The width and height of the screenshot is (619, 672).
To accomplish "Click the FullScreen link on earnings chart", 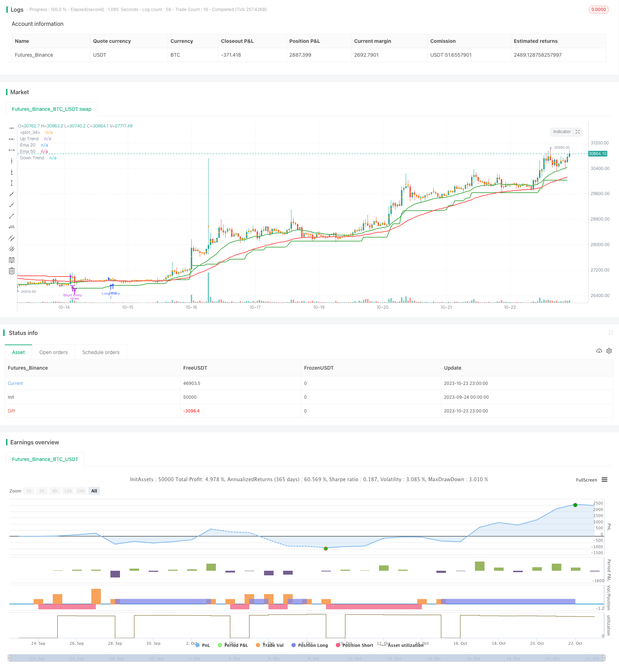I will click(586, 480).
